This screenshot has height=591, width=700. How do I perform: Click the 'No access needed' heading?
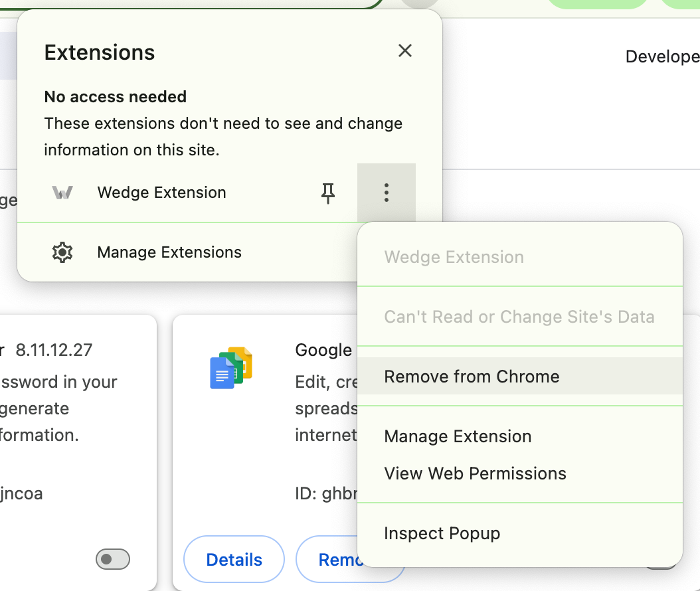115,96
